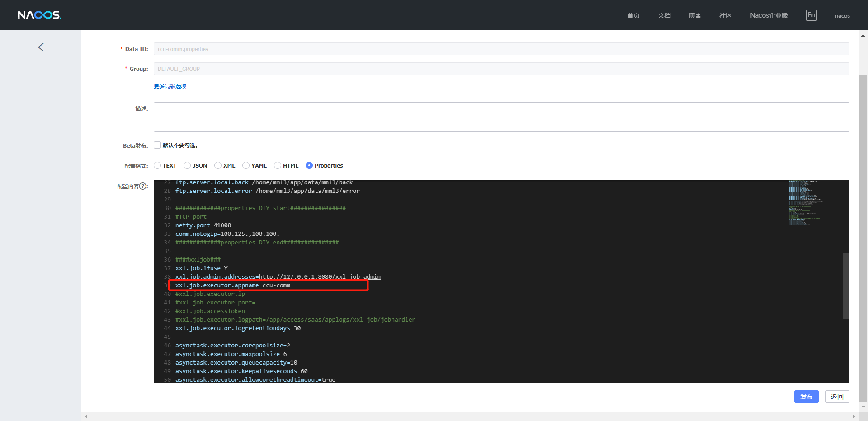Go to the 文档 navigation item
The height and width of the screenshot is (421, 868).
coord(664,15)
